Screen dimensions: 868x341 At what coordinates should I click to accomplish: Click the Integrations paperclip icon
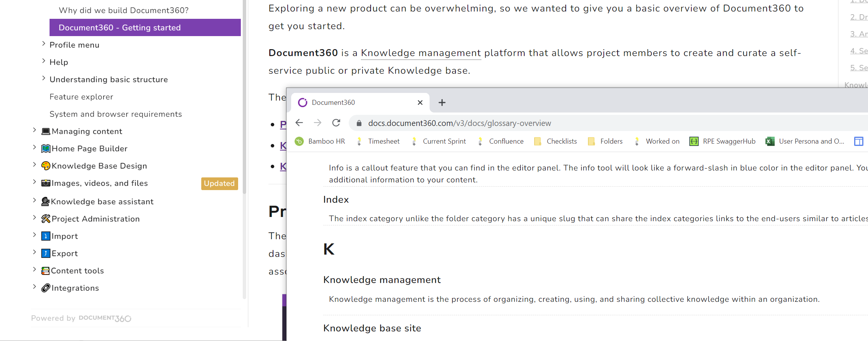pyautogui.click(x=46, y=288)
